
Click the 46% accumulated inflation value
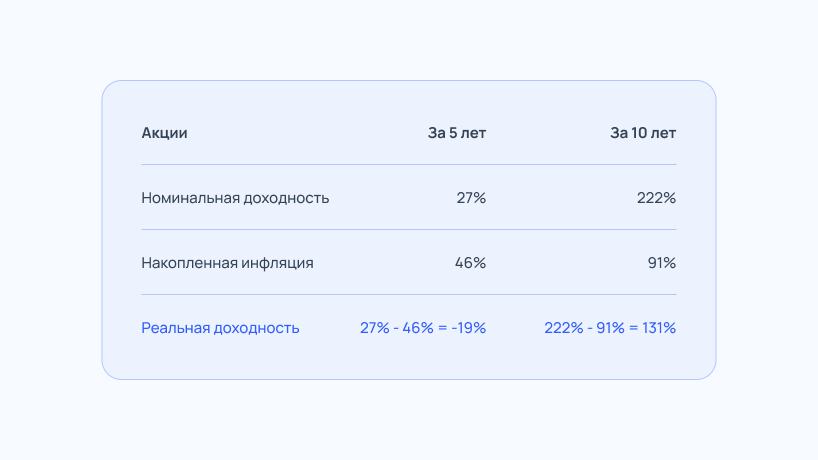pyautogui.click(x=471, y=263)
